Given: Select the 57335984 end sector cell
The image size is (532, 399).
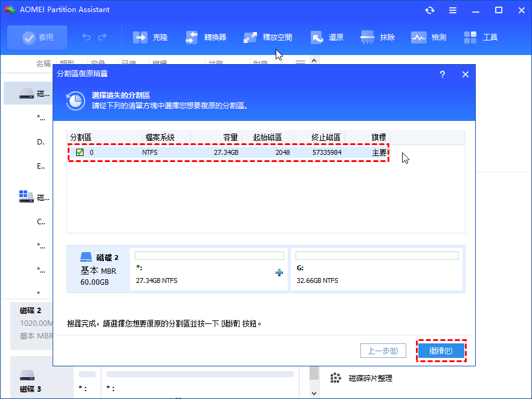Looking at the screenshot, I should (x=326, y=152).
